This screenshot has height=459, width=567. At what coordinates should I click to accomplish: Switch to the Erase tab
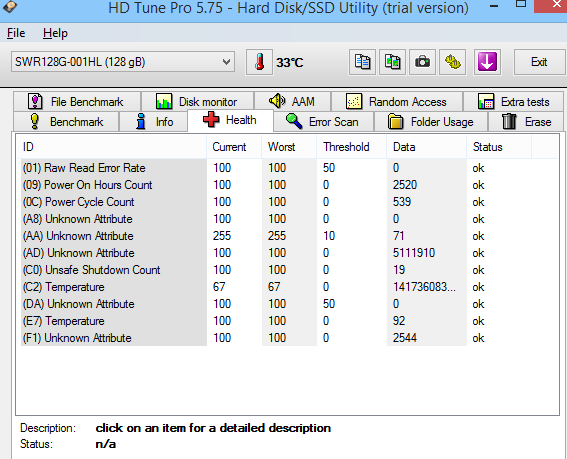click(x=526, y=122)
